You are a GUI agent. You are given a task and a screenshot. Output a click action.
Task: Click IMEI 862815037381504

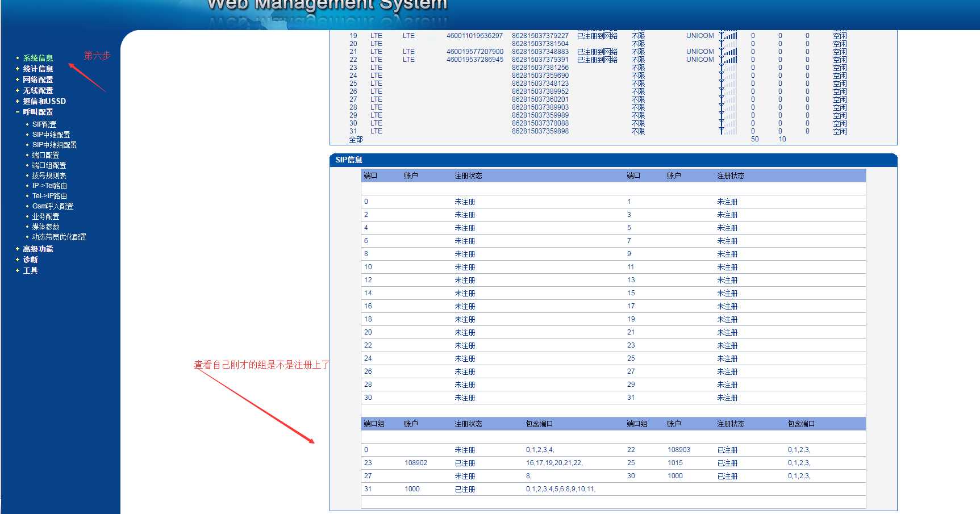click(x=540, y=44)
